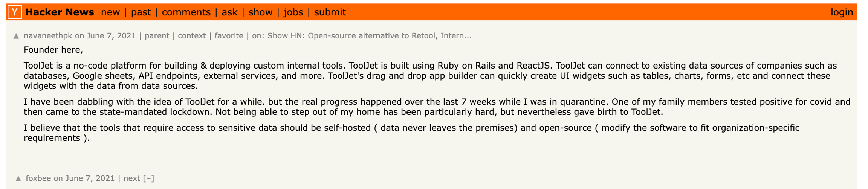Viewport: 868px width, 189px height.
Task: Jump to next comment after foxbee's
Action: point(131,178)
